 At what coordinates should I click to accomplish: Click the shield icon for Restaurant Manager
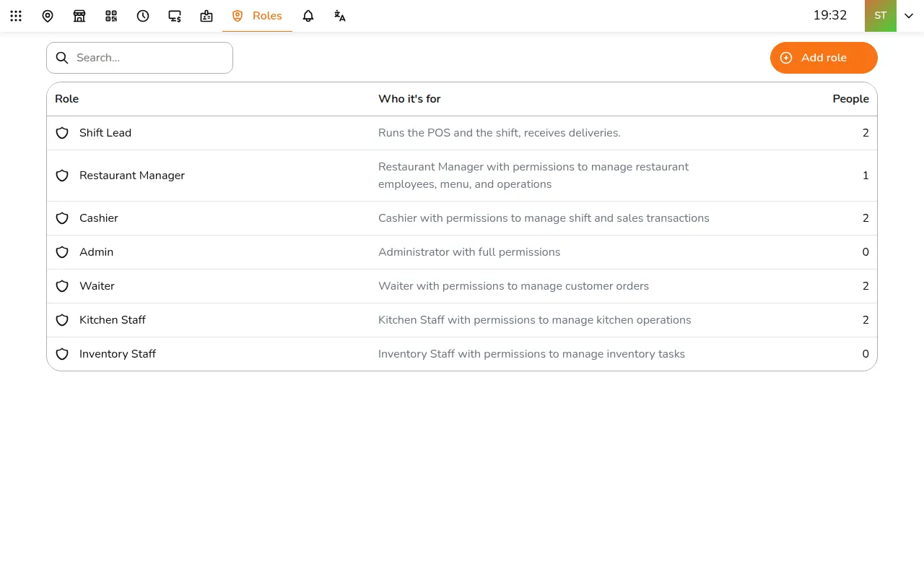pos(62,176)
